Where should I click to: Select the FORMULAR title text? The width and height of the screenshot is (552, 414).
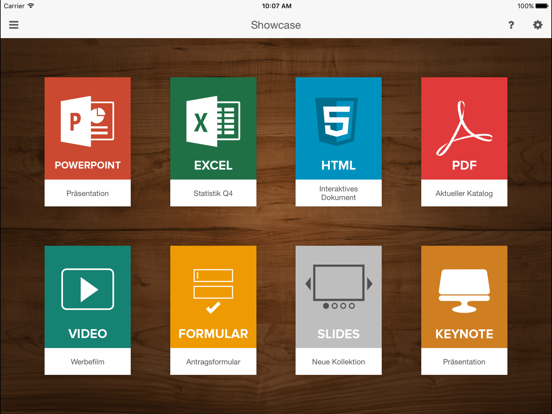[x=213, y=334]
